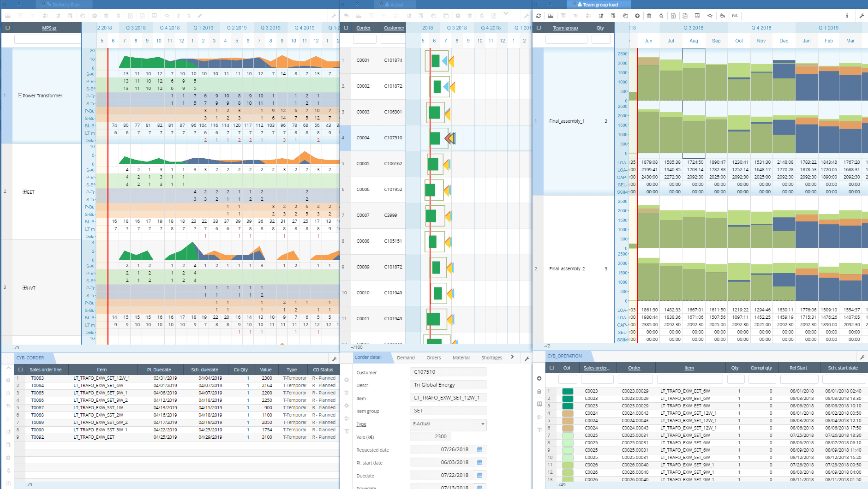Click add plus icon beside CYB_OPERATION table

coord(539,378)
